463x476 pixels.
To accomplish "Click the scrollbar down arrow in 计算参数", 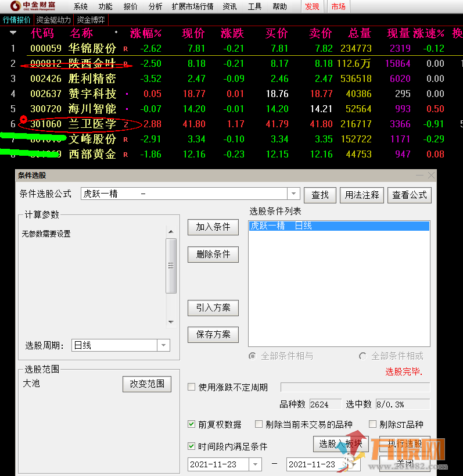I will click(x=171, y=322).
